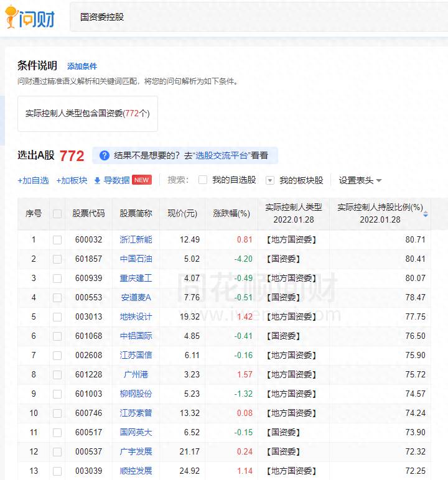Click stock code 601068
Viewport: 448px width, 480px height.
(x=88, y=336)
